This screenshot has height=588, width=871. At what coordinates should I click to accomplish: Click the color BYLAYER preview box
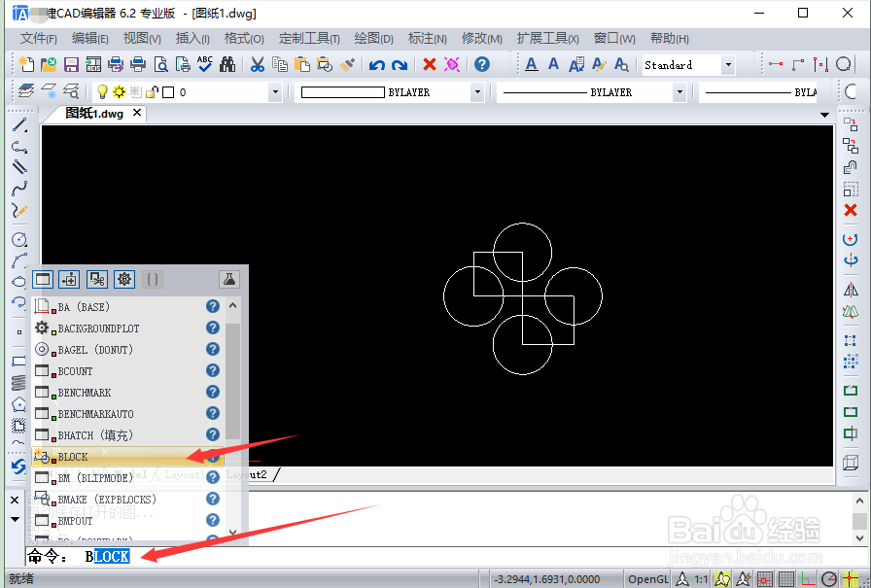pos(343,92)
